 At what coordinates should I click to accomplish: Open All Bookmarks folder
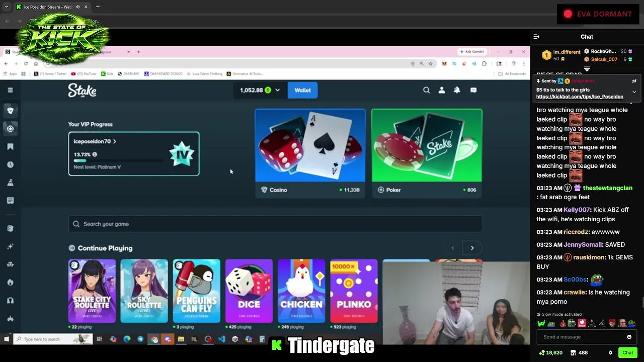tap(512, 74)
